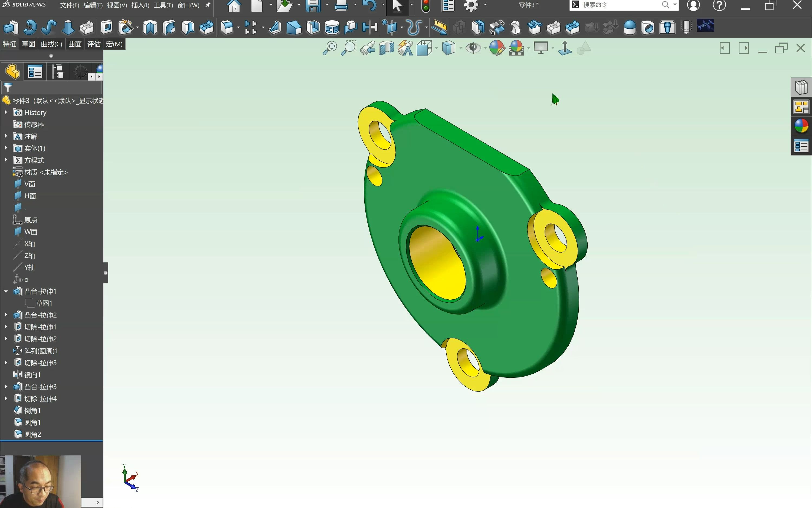812x508 pixels.
Task: Switch to the PropertyManager panel tab
Action: (x=35, y=72)
